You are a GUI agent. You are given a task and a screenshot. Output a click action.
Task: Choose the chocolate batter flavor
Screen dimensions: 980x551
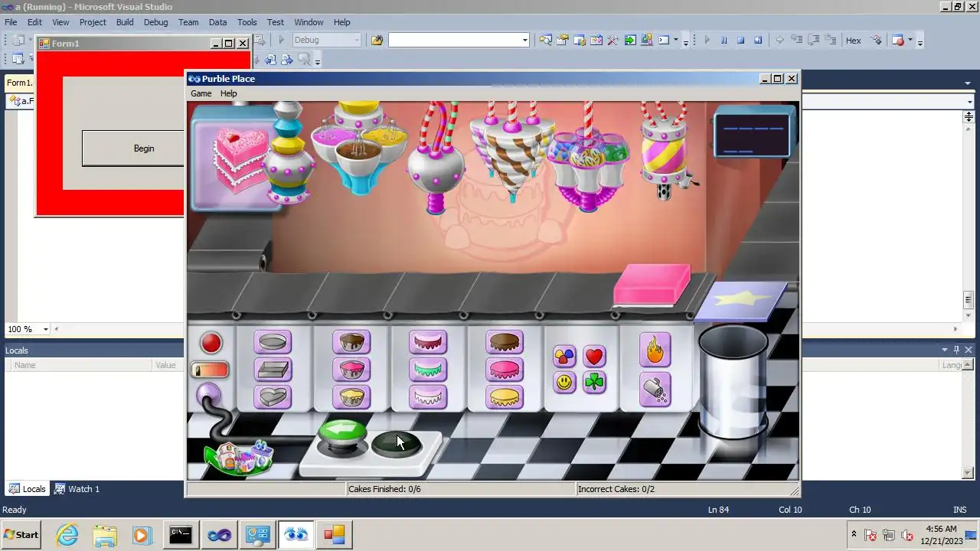(x=351, y=342)
